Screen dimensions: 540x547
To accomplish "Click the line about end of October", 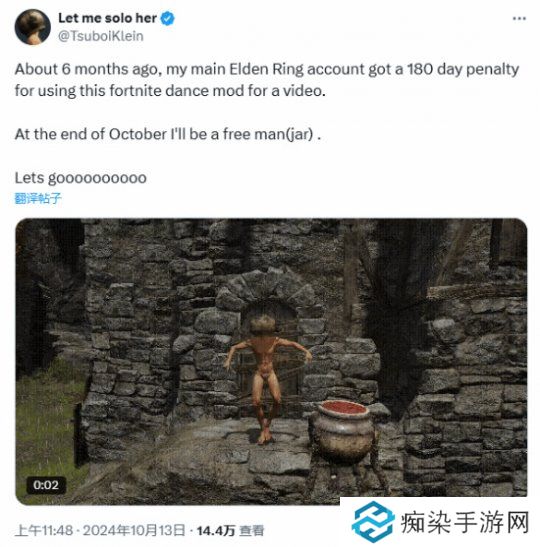I will 167,134.
